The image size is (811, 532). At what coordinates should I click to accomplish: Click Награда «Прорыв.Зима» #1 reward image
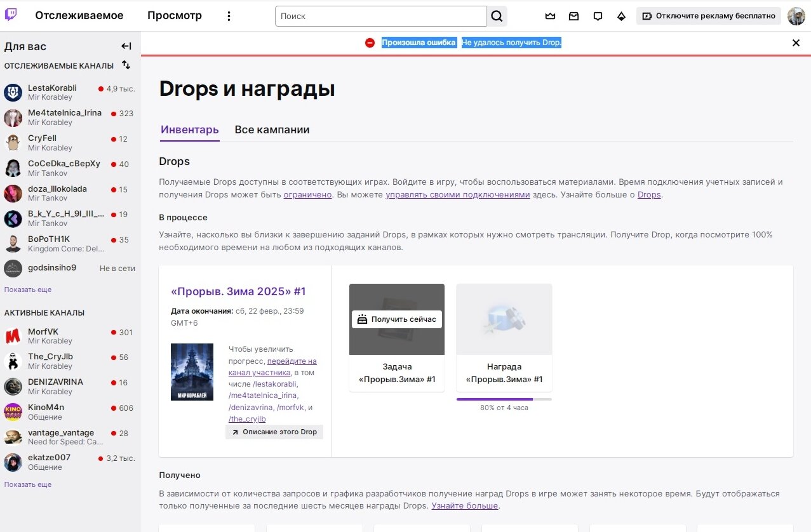pyautogui.click(x=504, y=319)
